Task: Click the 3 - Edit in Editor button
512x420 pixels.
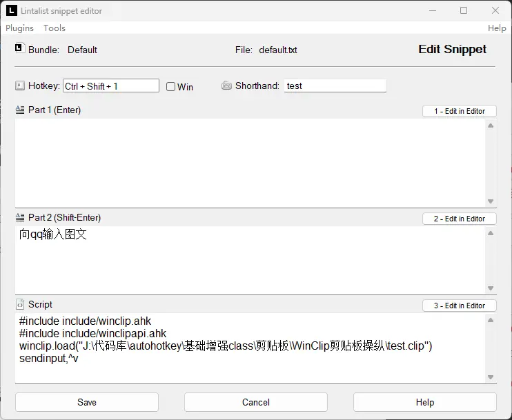Action: (x=460, y=306)
